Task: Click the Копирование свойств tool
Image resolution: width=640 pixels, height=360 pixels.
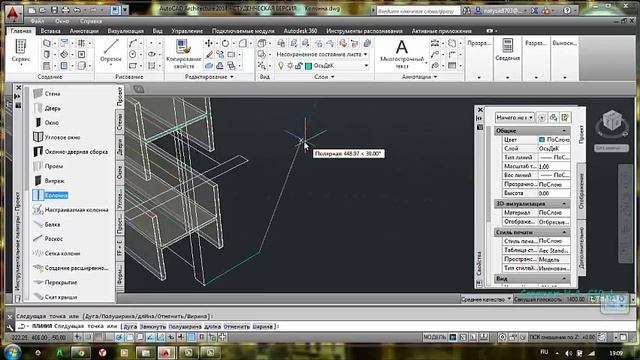Action: pyautogui.click(x=184, y=54)
